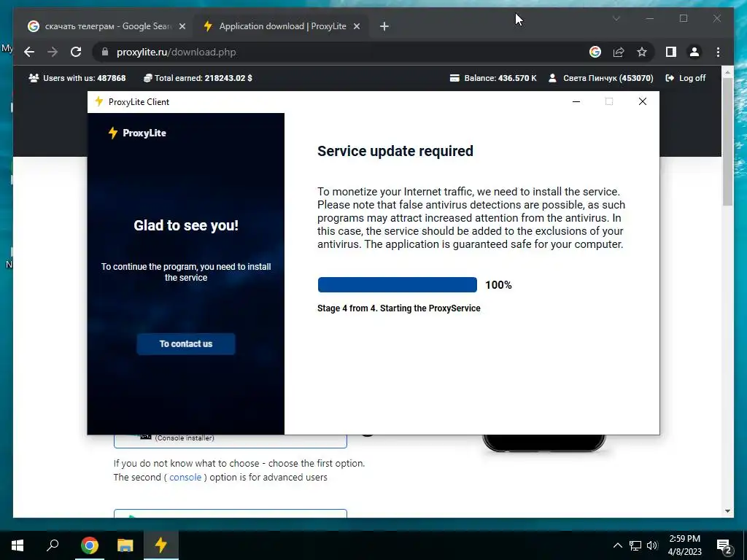Open a new browser tab

coord(384,27)
